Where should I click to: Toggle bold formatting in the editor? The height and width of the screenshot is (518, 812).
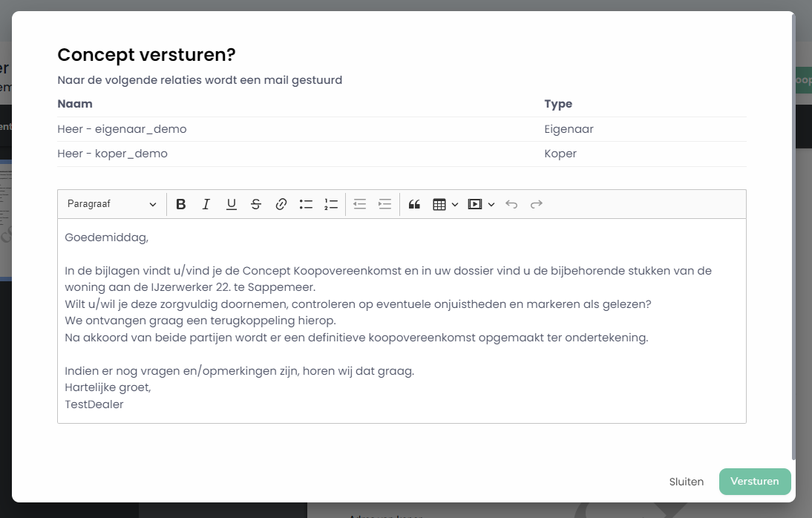[180, 204]
